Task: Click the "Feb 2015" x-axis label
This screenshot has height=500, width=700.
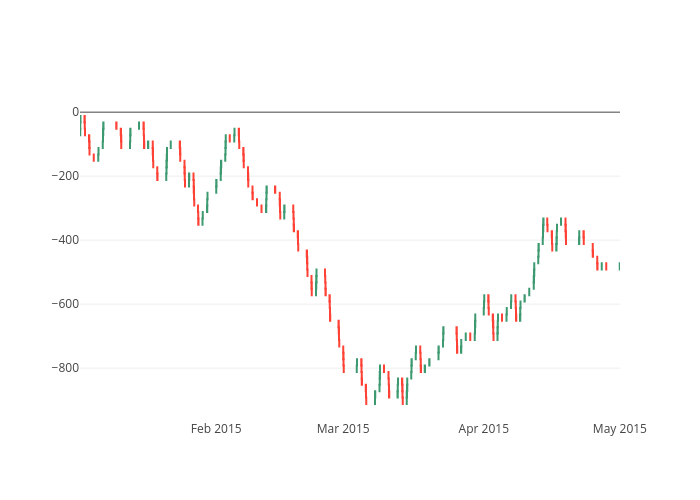Action: coord(216,429)
